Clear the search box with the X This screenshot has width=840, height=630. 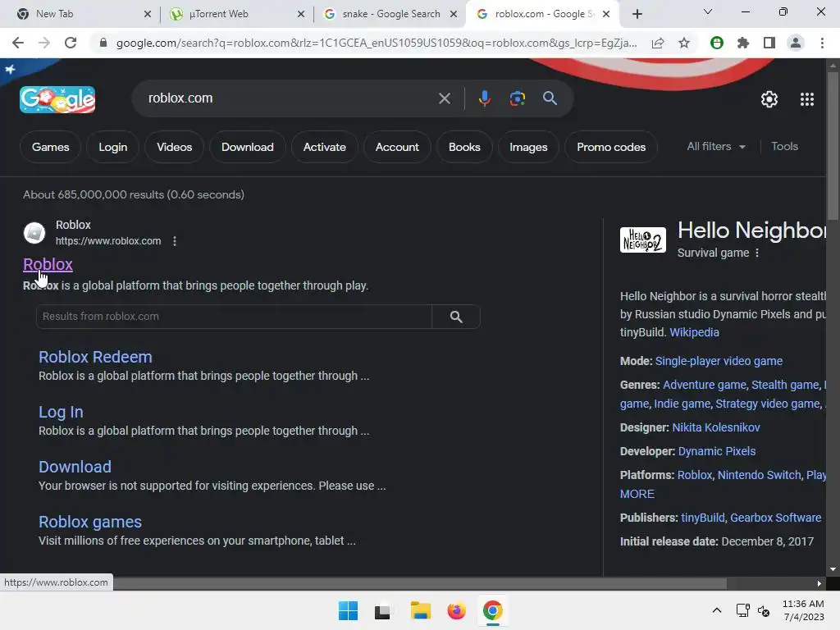coord(444,98)
